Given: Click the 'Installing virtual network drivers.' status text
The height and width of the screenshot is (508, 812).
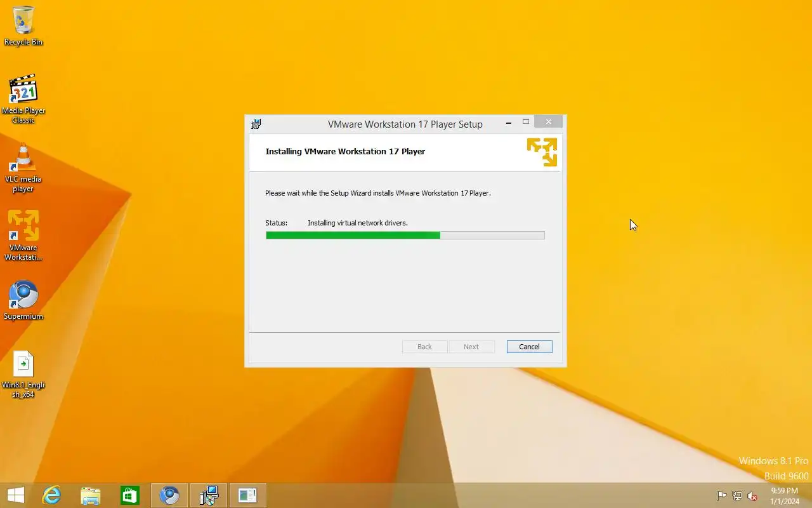Looking at the screenshot, I should [358, 223].
